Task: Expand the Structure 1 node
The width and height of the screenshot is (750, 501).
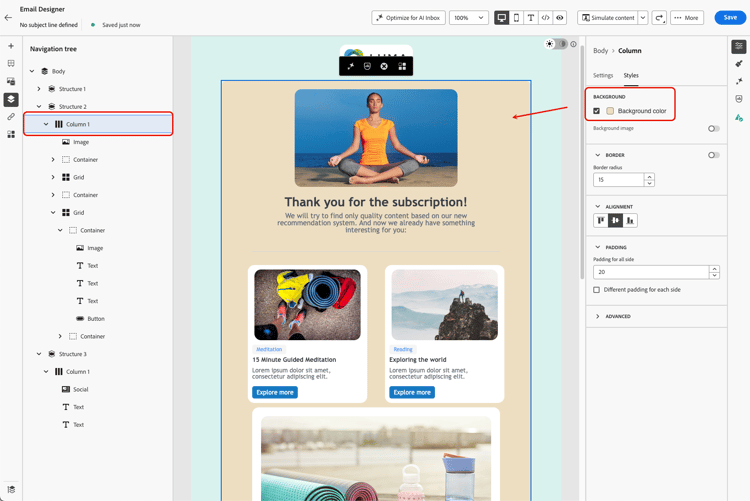Action: click(39, 89)
